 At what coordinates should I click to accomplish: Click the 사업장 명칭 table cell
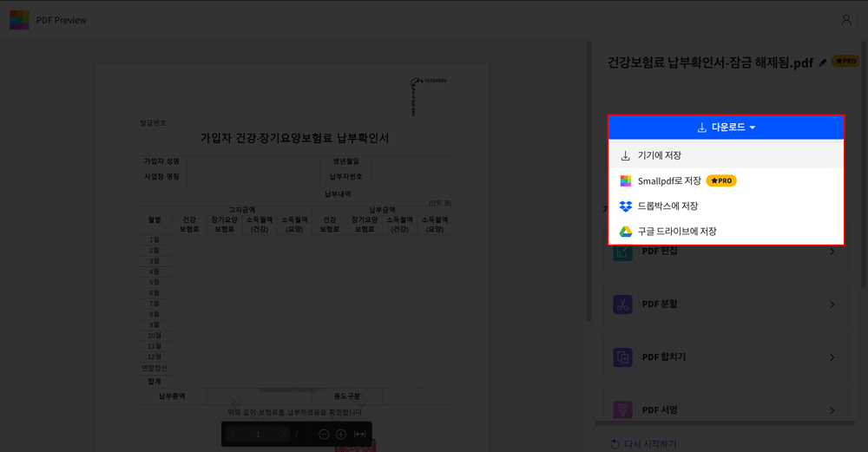[161, 176]
